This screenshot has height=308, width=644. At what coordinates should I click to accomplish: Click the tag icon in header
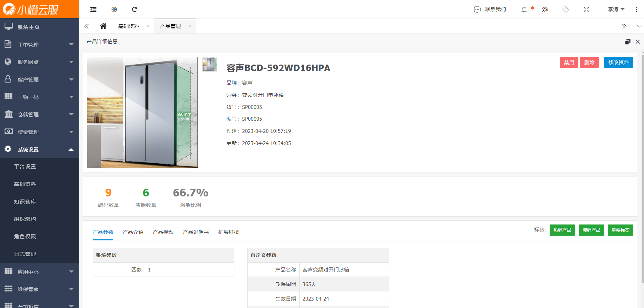(566, 9)
